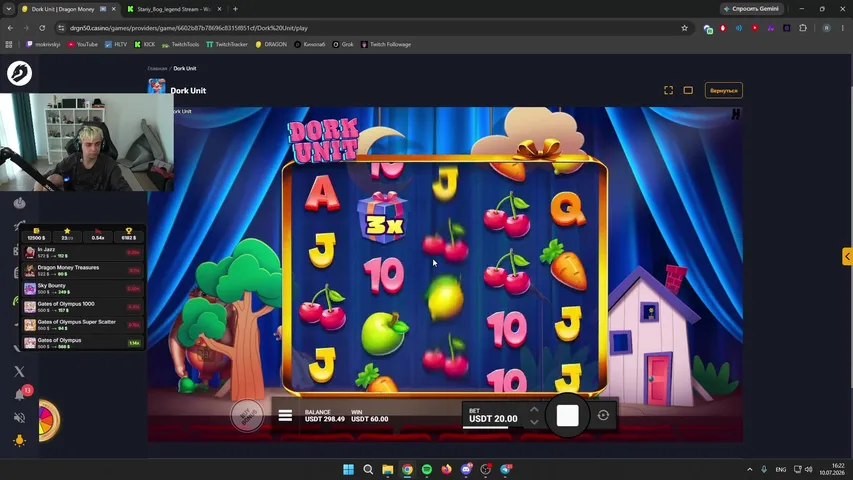
Task: Switch to Dork Unit Dragon Money tab
Action: click(63, 9)
